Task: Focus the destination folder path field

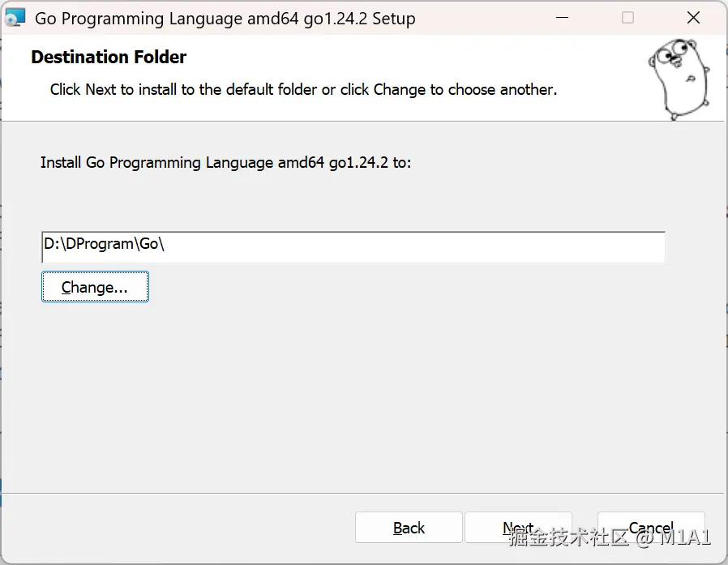Action: (x=353, y=247)
